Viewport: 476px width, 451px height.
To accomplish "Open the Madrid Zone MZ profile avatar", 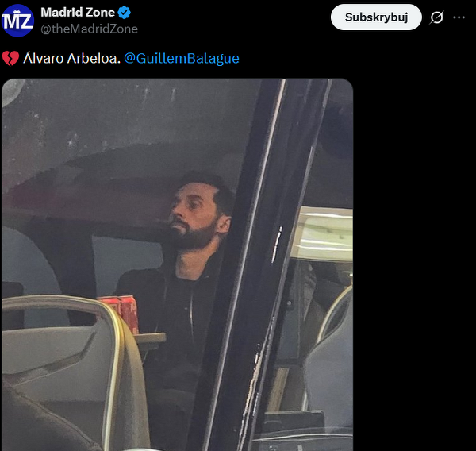I will point(18,21).
